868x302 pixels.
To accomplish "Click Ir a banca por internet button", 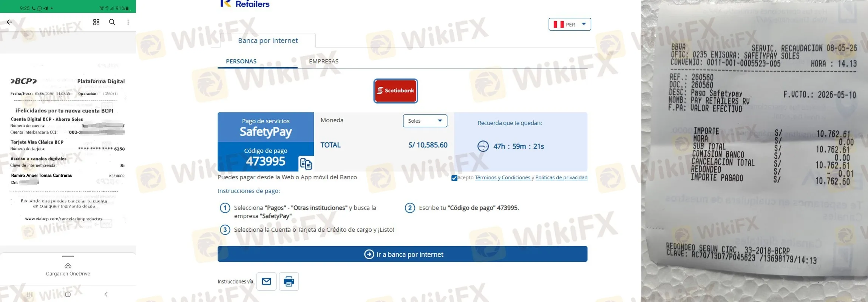I will [x=402, y=254].
